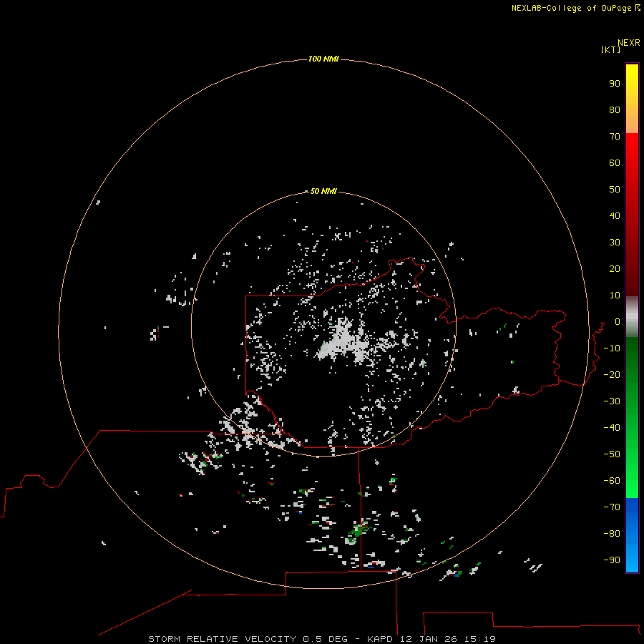644x644 pixels.
Task: Click the NEXR label above the color bar
Action: [x=629, y=43]
